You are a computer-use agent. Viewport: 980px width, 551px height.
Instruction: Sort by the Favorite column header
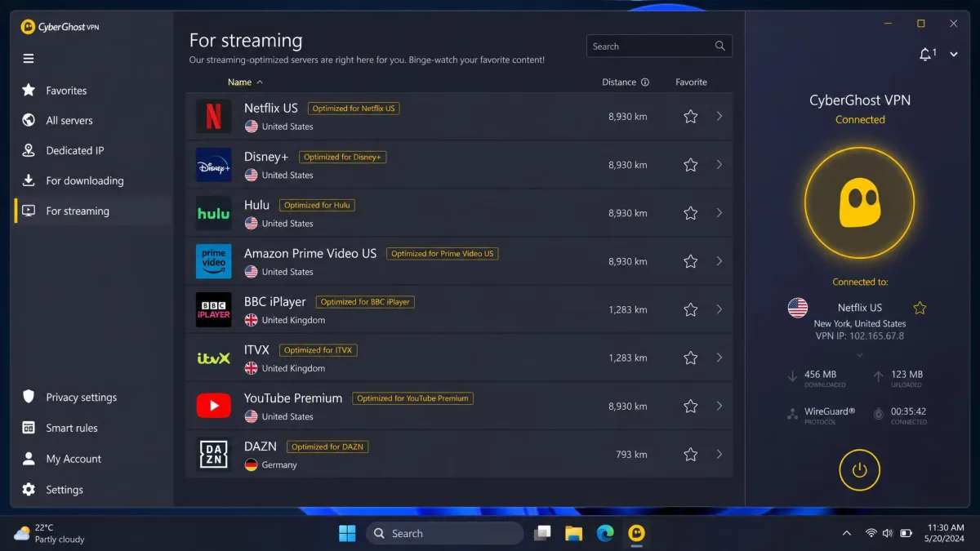pos(691,82)
